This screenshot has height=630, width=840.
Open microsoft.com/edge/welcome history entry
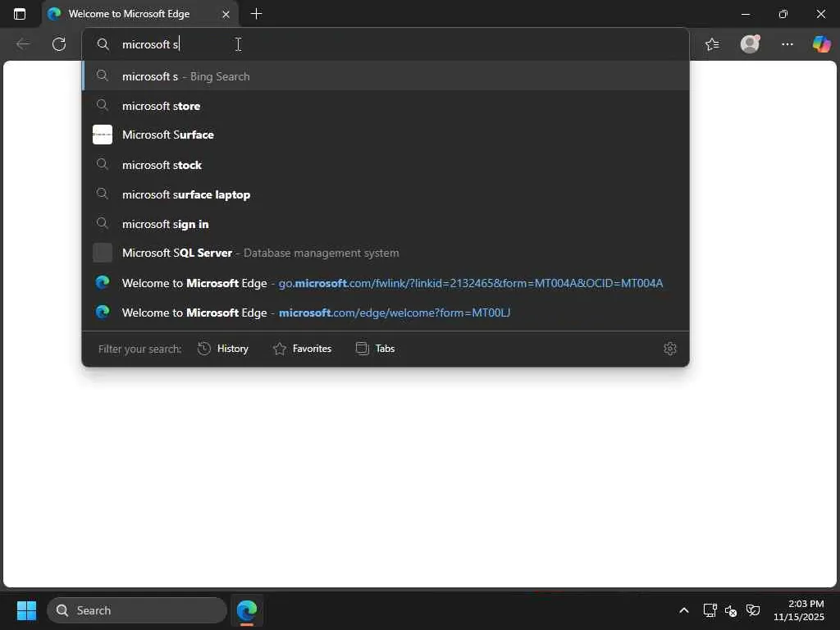[x=386, y=312]
